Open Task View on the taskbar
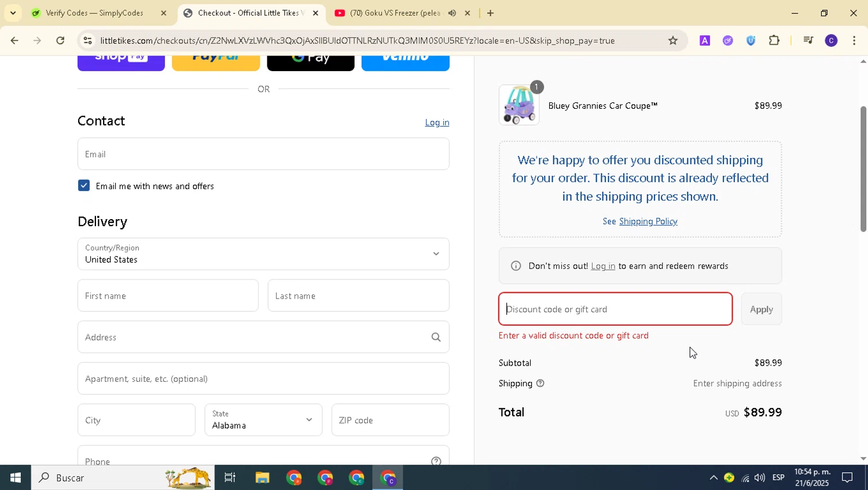This screenshot has width=868, height=490. tap(230, 478)
